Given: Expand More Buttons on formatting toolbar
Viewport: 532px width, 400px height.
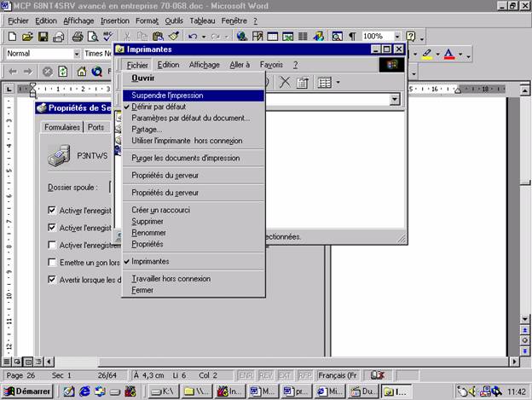Looking at the screenshot, I should (469, 56).
